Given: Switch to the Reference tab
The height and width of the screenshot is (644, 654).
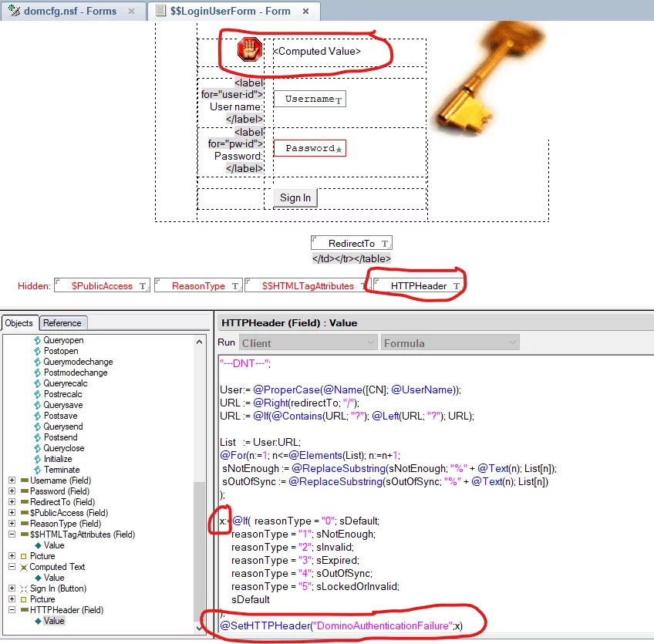Looking at the screenshot, I should (x=62, y=323).
